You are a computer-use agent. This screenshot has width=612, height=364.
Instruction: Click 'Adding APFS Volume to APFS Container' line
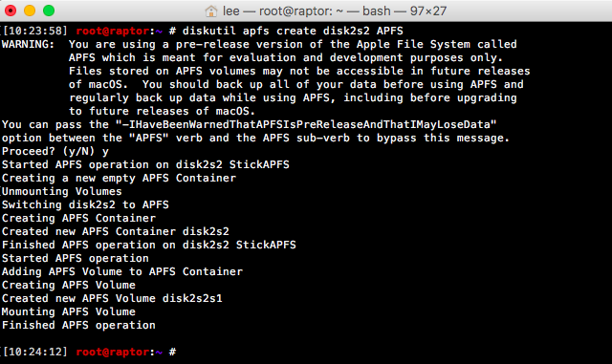tap(122, 271)
